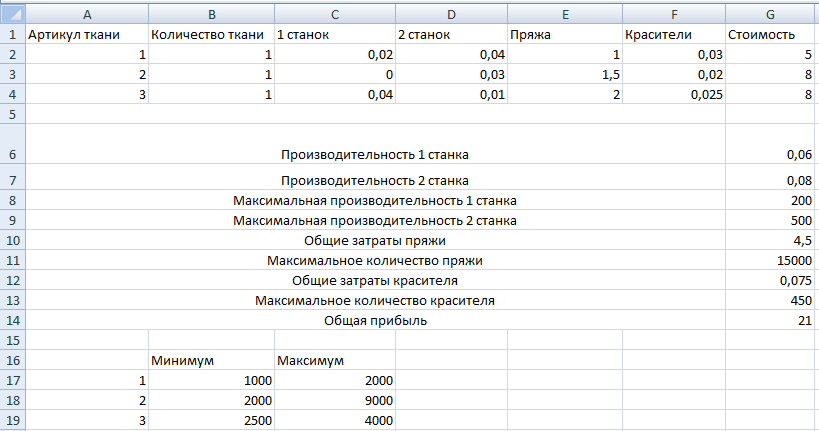The width and height of the screenshot is (819, 431).
Task: Select cell with value 5 under Стоимость
Action: pos(770,54)
